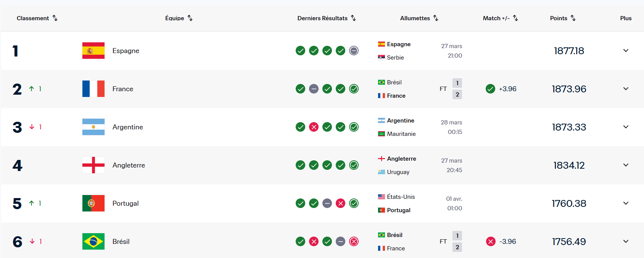Click the Argentina flag icon
This screenshot has width=644, height=258.
coord(93,127)
